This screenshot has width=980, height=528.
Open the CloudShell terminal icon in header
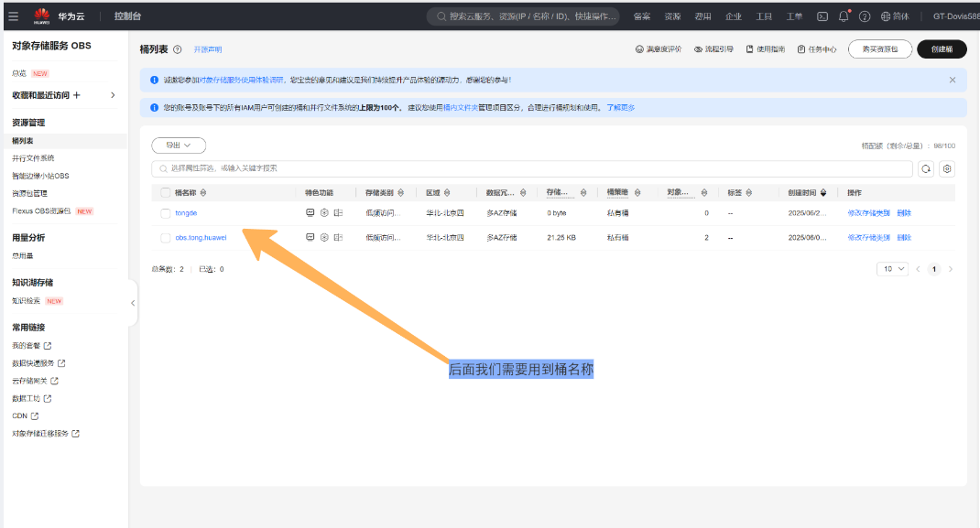(x=822, y=16)
